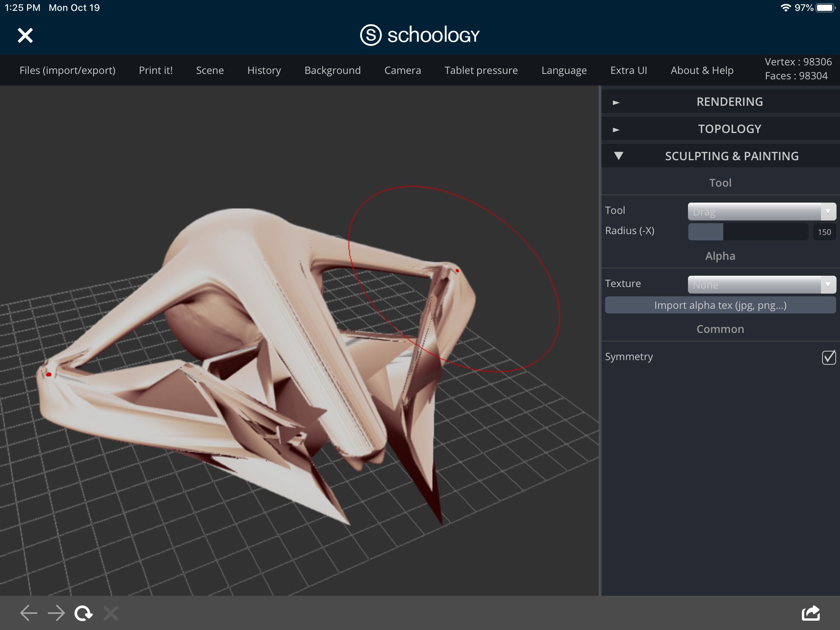
Task: Open the Tool dropdown showing Drag
Action: pyautogui.click(x=761, y=212)
